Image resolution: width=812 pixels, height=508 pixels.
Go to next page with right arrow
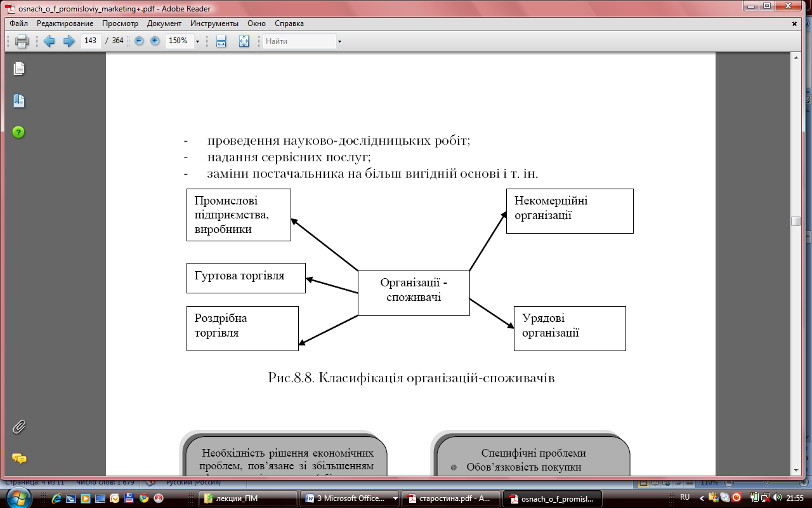(69, 41)
